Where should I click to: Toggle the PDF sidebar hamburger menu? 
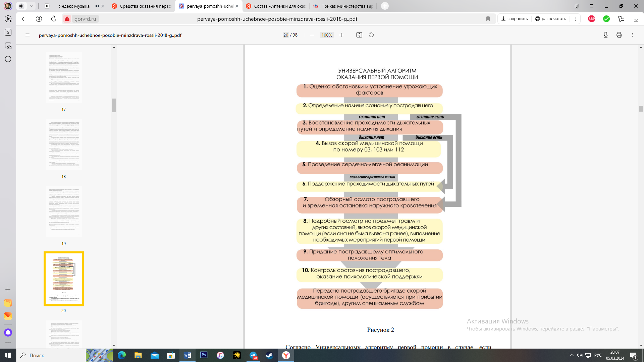pos(28,35)
